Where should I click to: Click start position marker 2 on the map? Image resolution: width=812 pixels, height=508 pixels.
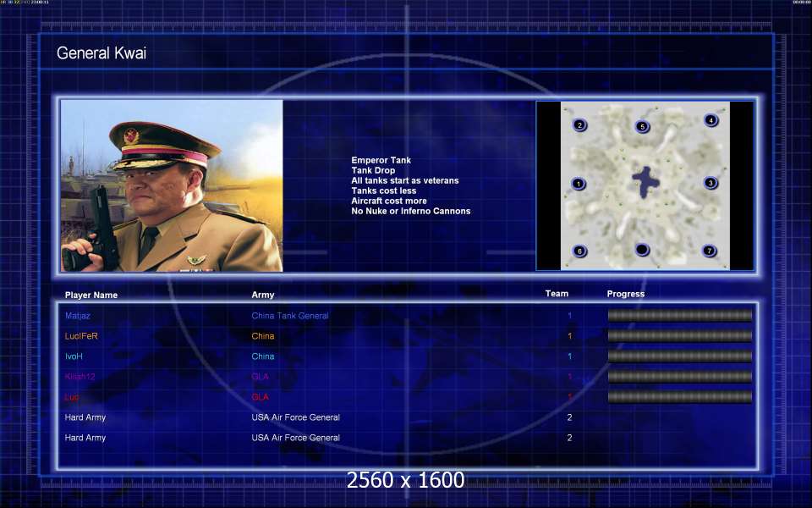point(579,125)
